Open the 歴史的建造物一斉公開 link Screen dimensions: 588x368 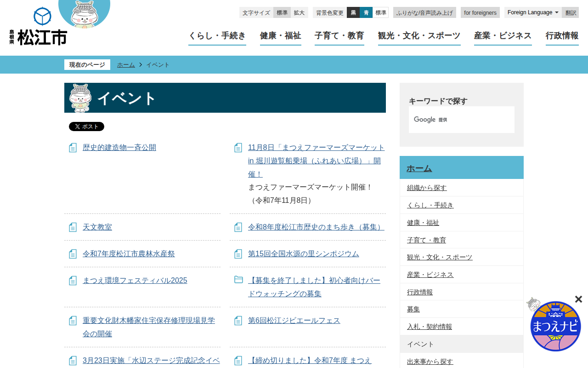(x=119, y=148)
